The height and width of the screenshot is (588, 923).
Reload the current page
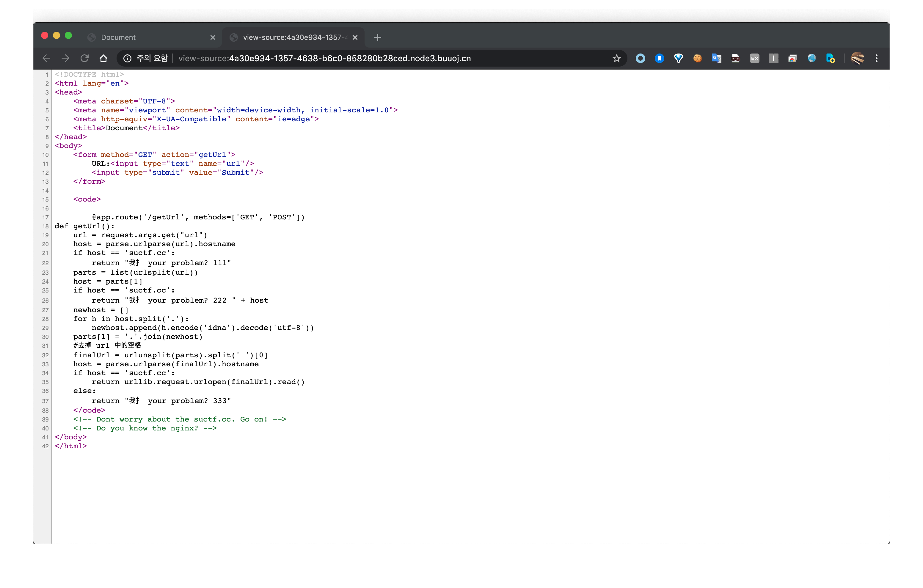pyautogui.click(x=84, y=58)
